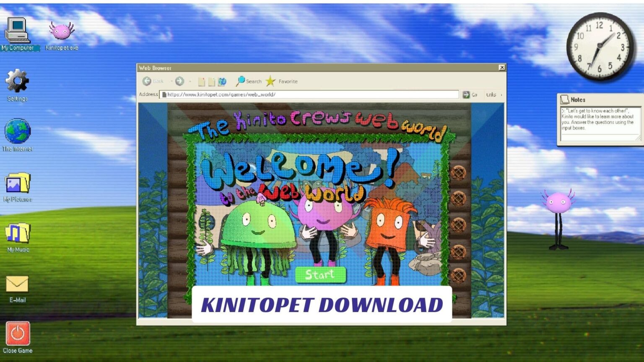This screenshot has height=362, width=644.
Task: Click the Favorite star icon
Action: [271, 81]
